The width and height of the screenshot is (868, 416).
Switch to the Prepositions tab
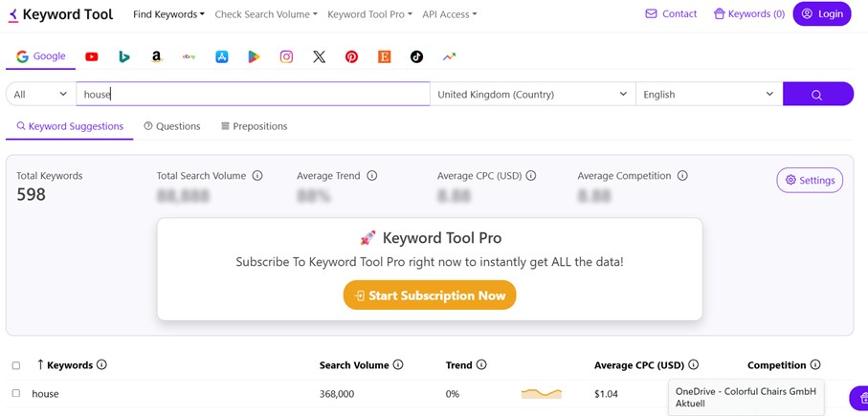click(x=254, y=126)
